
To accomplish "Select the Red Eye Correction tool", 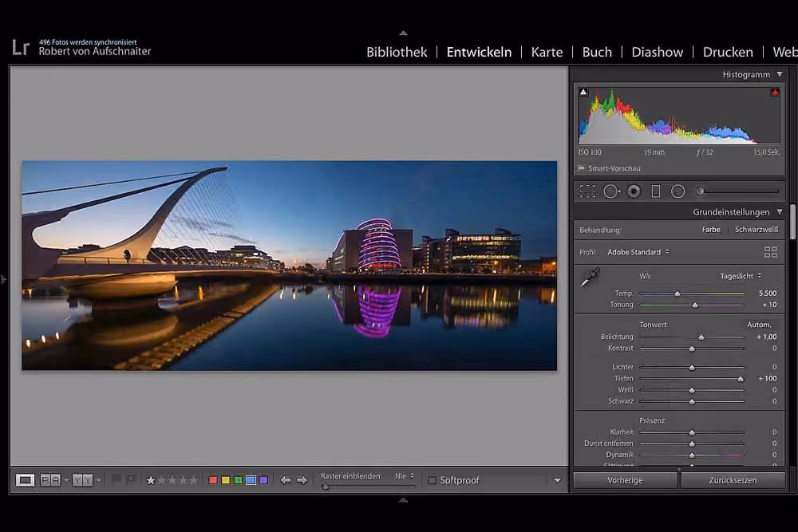I will pyautogui.click(x=634, y=191).
